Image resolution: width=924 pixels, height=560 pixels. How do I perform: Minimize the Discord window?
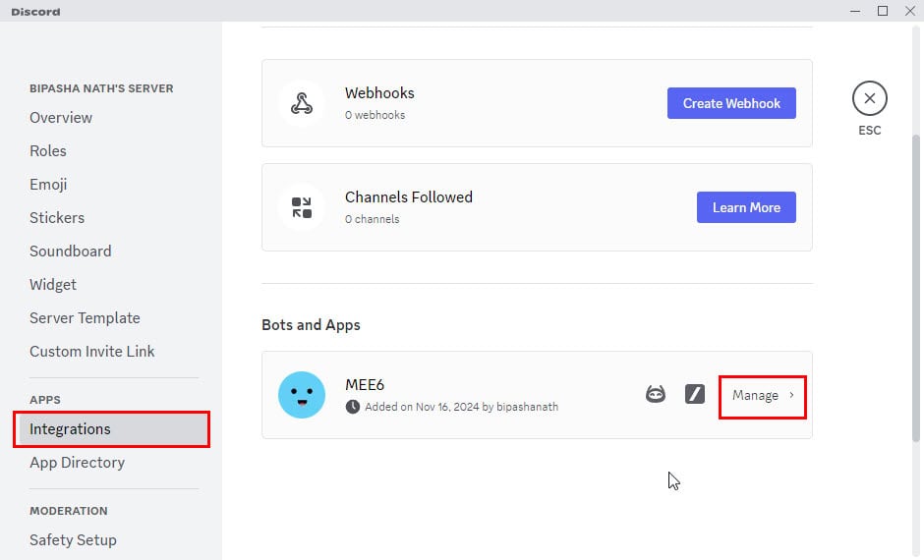[855, 11]
